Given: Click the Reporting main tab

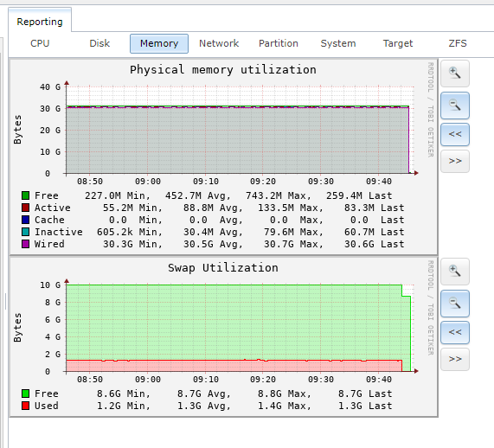Looking at the screenshot, I should [40, 22].
